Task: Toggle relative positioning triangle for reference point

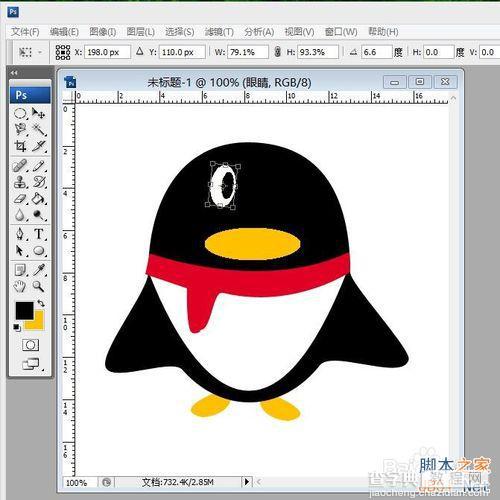Action: [x=140, y=51]
